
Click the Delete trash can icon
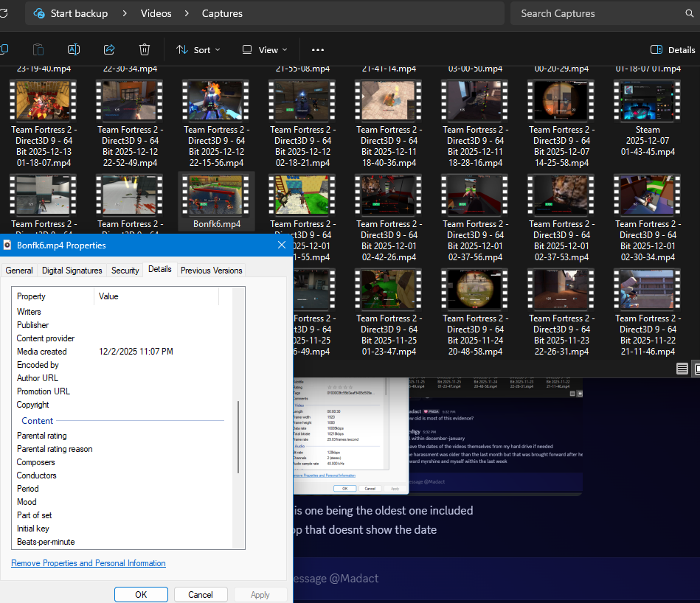(145, 49)
